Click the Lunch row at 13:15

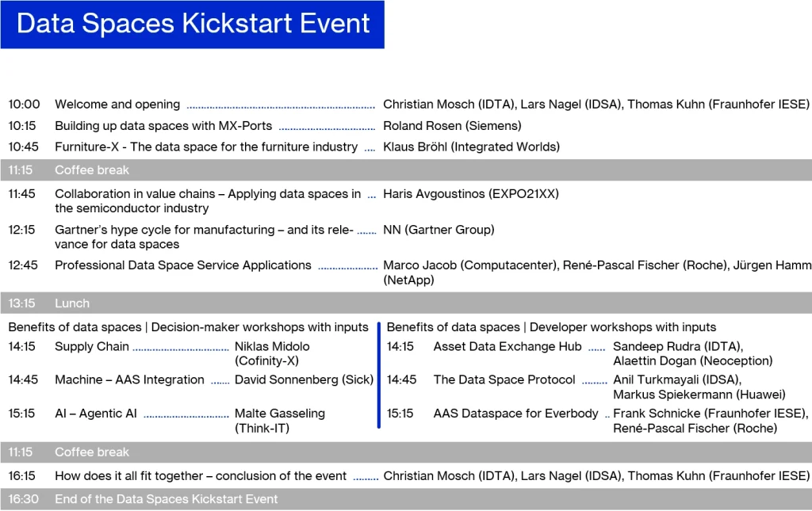(71, 303)
